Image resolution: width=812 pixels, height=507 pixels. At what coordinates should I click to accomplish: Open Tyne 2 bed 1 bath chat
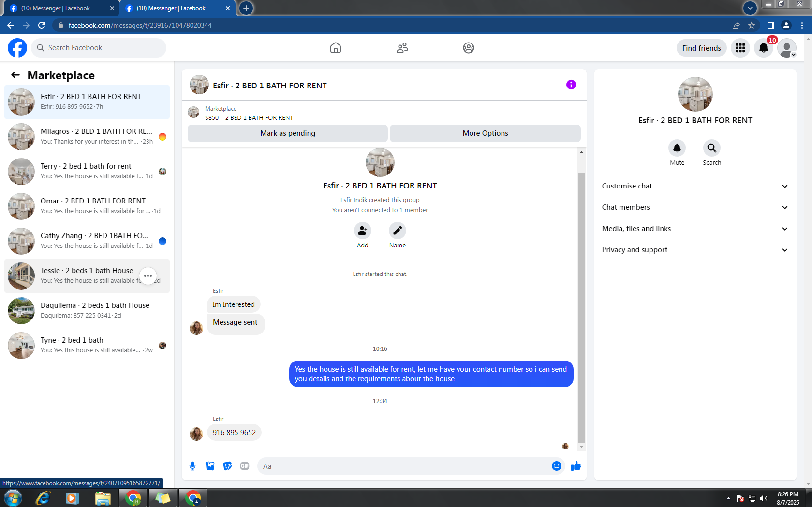(x=87, y=346)
